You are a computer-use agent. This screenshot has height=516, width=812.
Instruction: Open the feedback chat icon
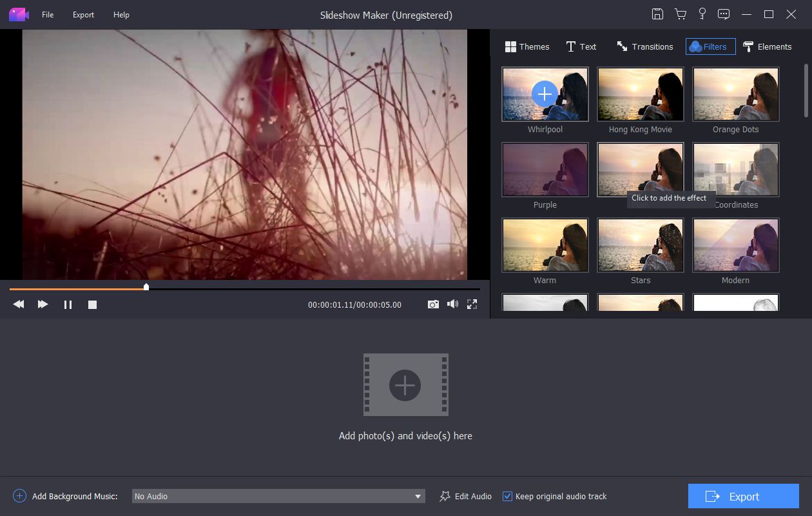724,14
